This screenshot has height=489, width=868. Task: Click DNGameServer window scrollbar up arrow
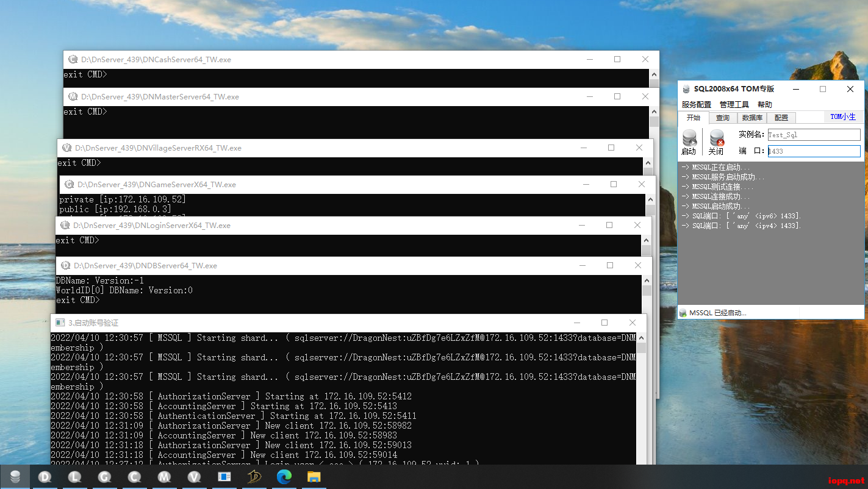650,199
